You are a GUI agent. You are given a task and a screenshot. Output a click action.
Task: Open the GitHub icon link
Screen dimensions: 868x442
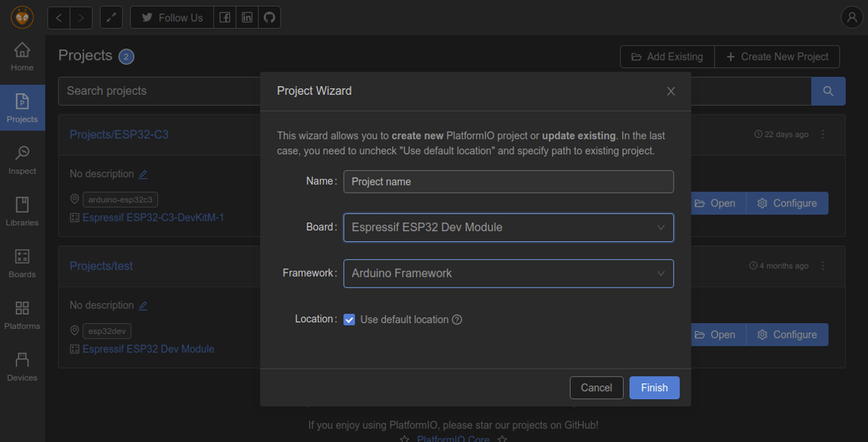pyautogui.click(x=269, y=17)
